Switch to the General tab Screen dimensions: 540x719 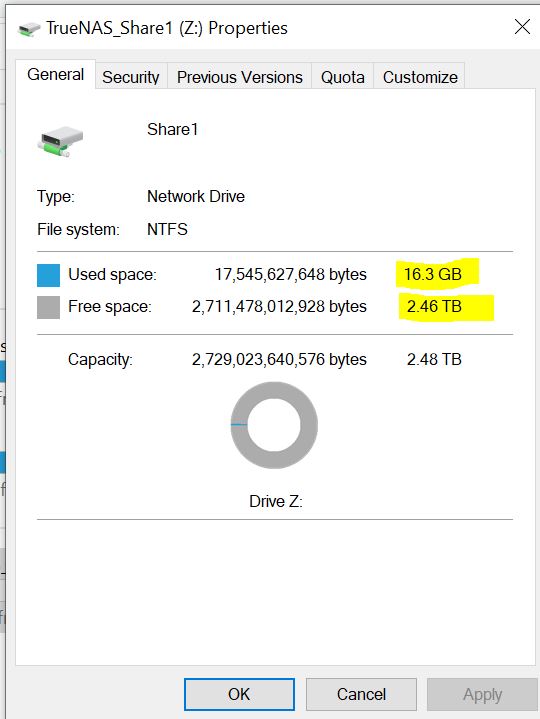click(x=55, y=74)
